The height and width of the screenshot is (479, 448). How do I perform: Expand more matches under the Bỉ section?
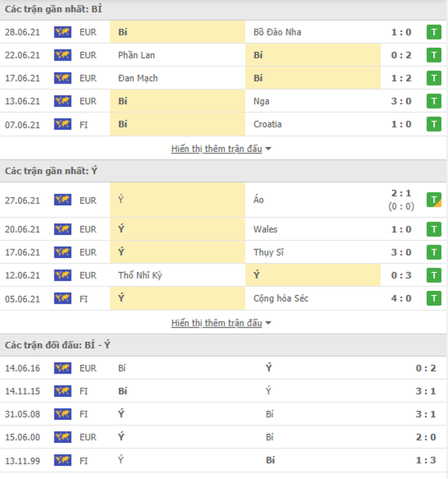click(x=217, y=149)
